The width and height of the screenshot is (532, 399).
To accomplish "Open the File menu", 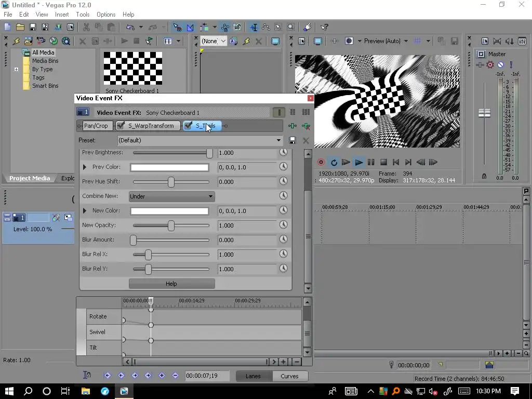I will 8,14.
